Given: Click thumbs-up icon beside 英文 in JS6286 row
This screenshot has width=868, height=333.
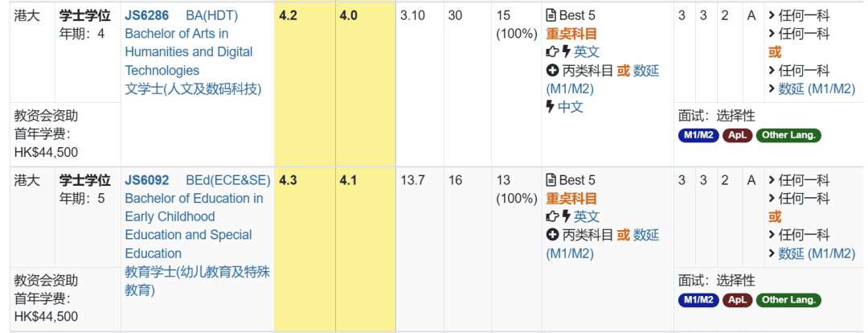Looking at the screenshot, I should 552,52.
